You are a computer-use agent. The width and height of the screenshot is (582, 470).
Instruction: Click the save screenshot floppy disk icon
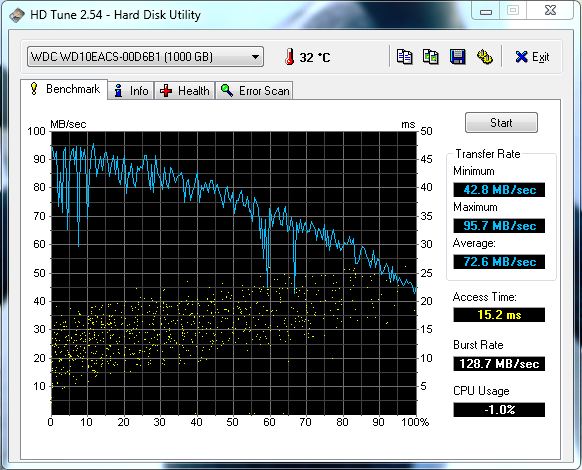pos(458,57)
